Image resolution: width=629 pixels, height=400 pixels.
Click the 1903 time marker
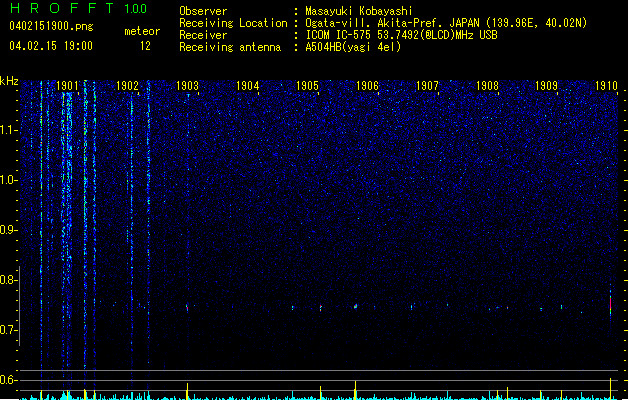click(187, 85)
